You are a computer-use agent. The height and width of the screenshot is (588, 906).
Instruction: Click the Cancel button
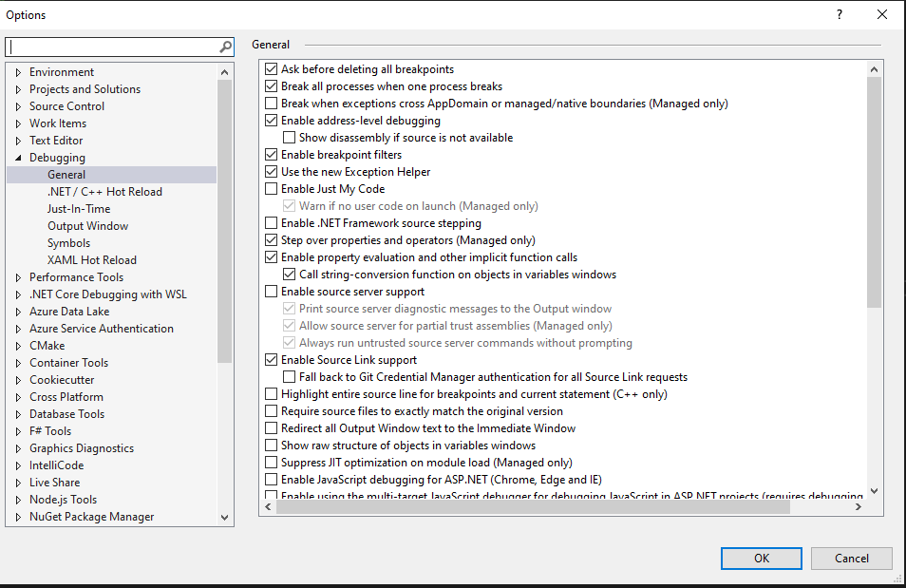pos(851,558)
